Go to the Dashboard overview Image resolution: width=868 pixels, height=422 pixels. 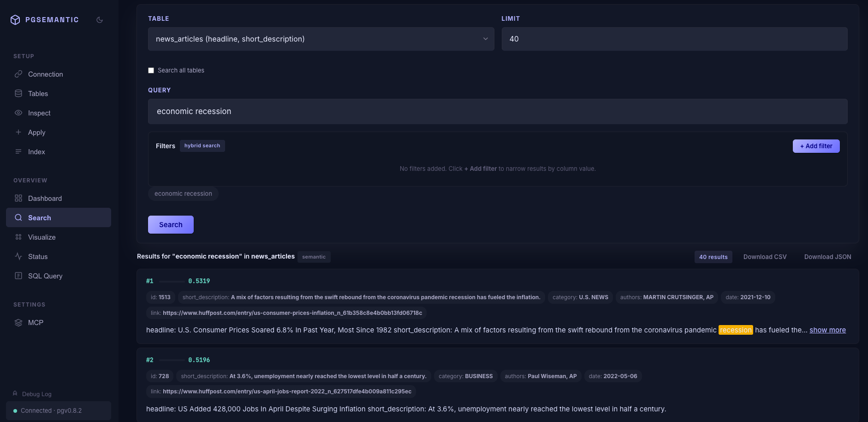45,198
